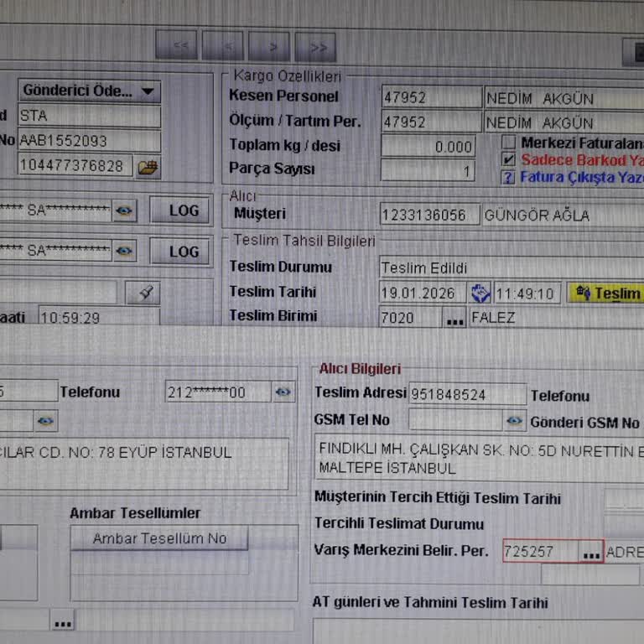Open Teslim Birimi lookup ellipsis button
The image size is (644, 644).
click(x=454, y=319)
